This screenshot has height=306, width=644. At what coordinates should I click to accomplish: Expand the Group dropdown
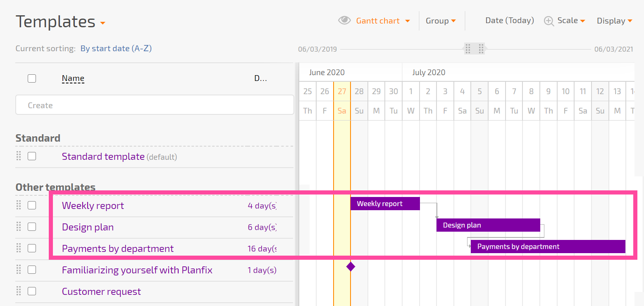[x=441, y=21]
